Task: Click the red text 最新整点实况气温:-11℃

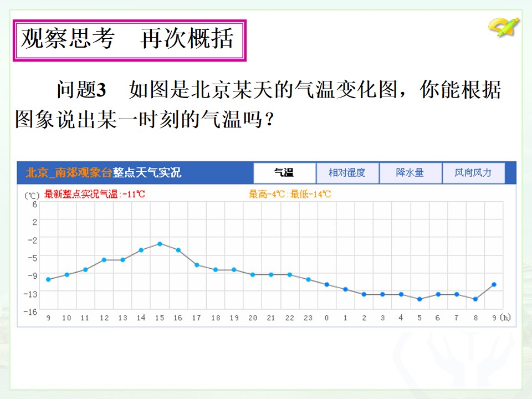Action: tap(95, 195)
